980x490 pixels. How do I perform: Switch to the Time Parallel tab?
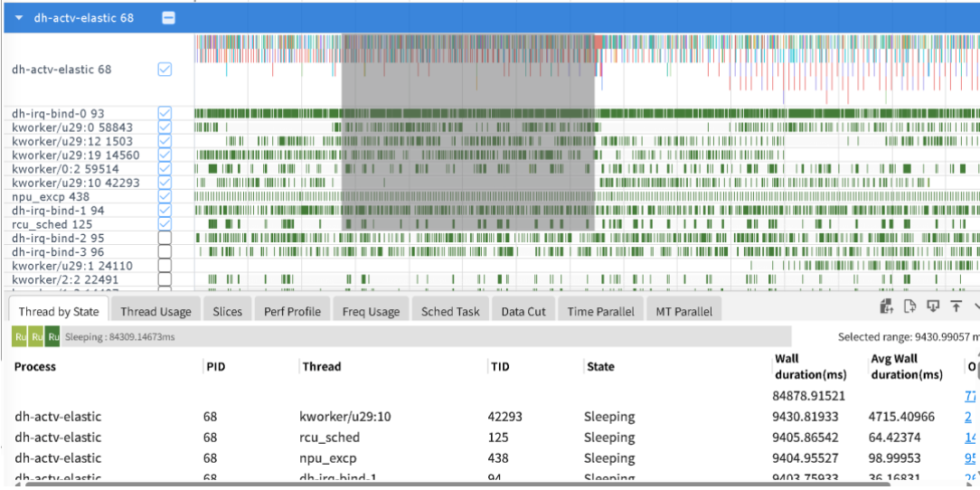600,311
